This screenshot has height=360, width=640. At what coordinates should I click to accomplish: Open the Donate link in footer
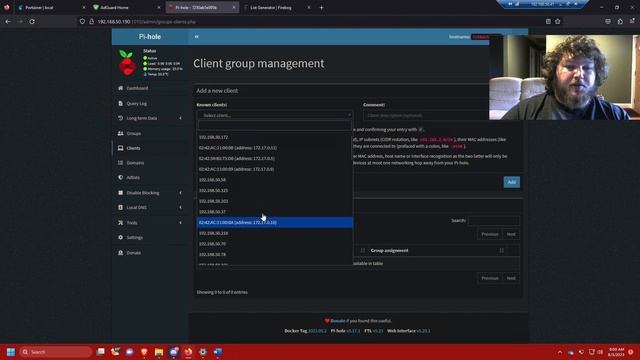[x=338, y=321]
